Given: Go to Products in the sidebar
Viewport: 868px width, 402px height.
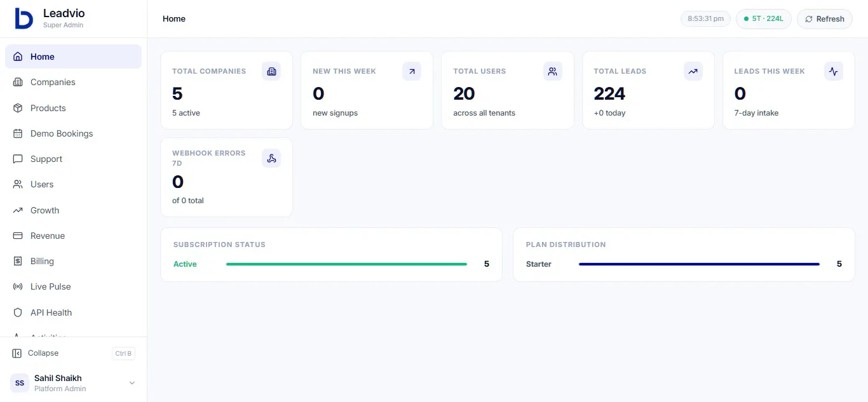Looking at the screenshot, I should pyautogui.click(x=73, y=108).
